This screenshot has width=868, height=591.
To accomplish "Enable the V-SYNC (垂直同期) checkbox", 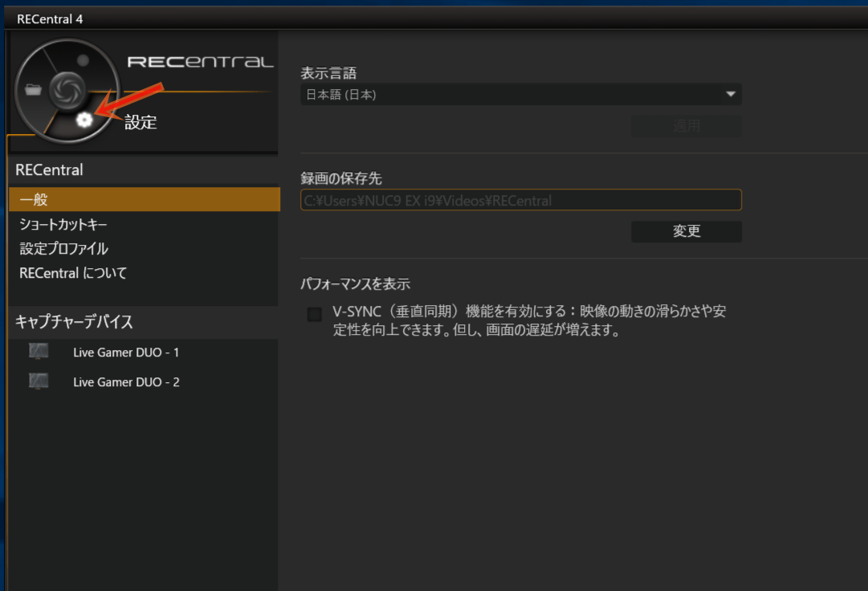I will click(315, 314).
